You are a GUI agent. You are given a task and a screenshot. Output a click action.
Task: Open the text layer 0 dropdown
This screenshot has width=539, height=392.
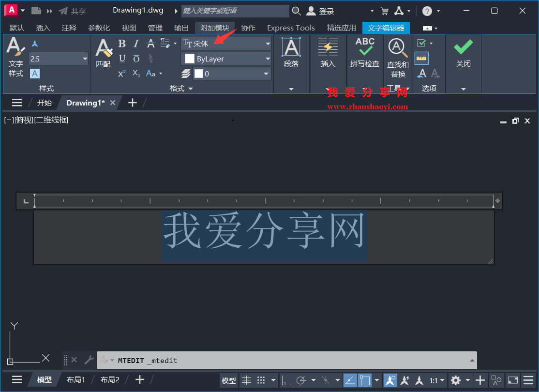coord(232,74)
